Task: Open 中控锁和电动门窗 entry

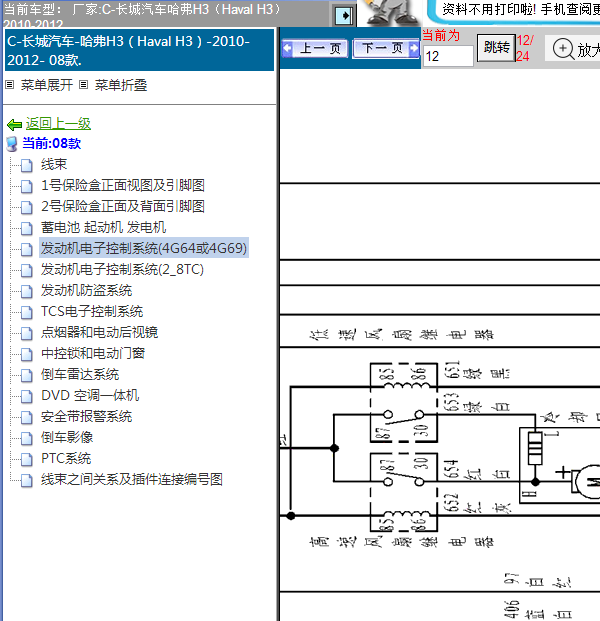Action: pos(93,353)
